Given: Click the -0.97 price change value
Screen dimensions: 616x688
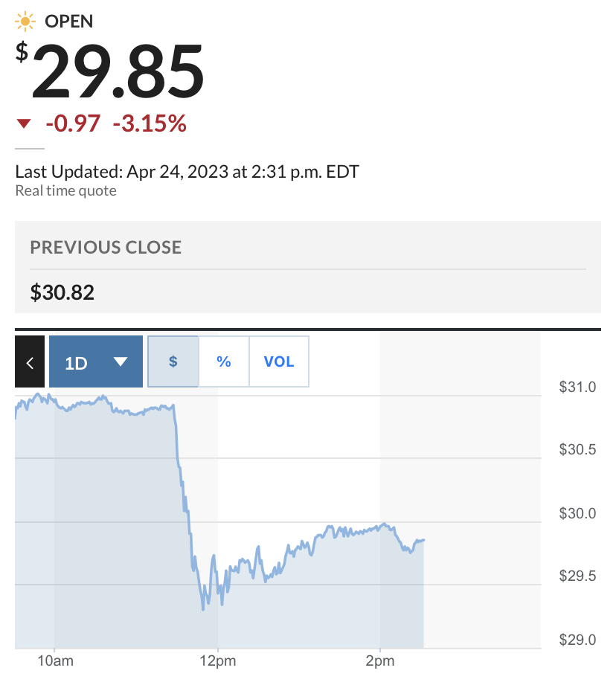Looking at the screenshot, I should pos(73,123).
